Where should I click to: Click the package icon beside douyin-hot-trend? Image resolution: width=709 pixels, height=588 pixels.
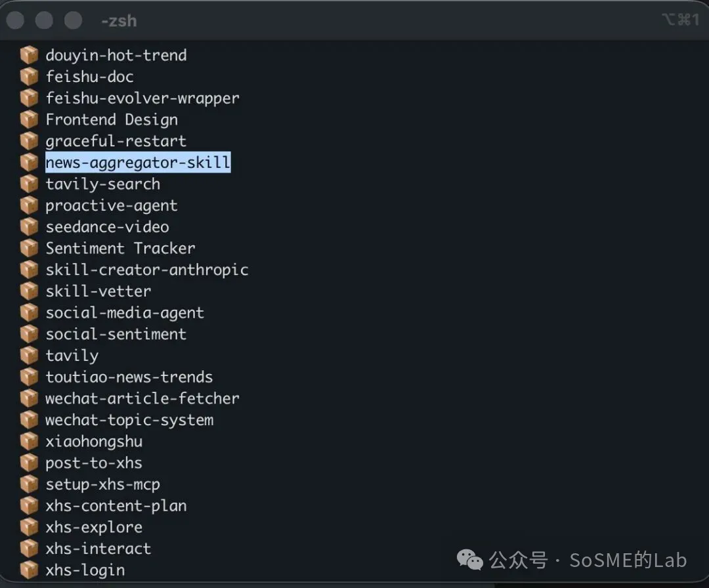coord(30,55)
